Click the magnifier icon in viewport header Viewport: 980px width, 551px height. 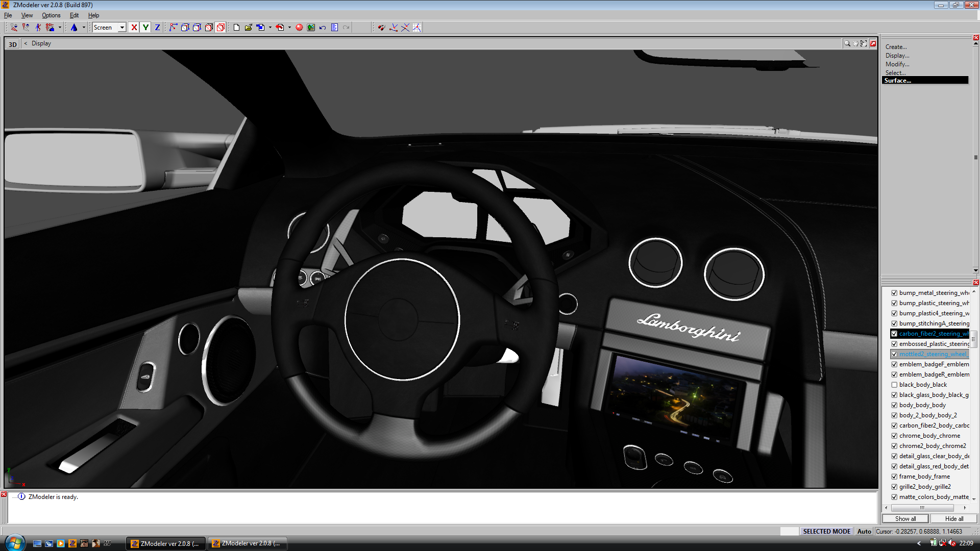(847, 43)
